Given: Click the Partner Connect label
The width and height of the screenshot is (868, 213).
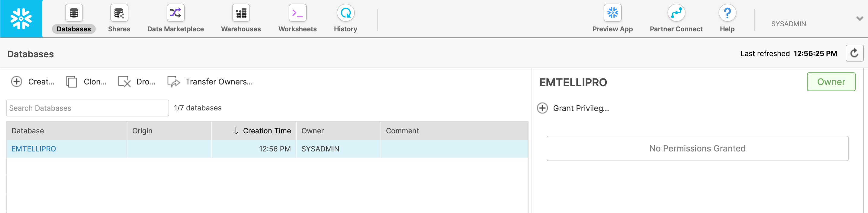Looking at the screenshot, I should click(676, 29).
